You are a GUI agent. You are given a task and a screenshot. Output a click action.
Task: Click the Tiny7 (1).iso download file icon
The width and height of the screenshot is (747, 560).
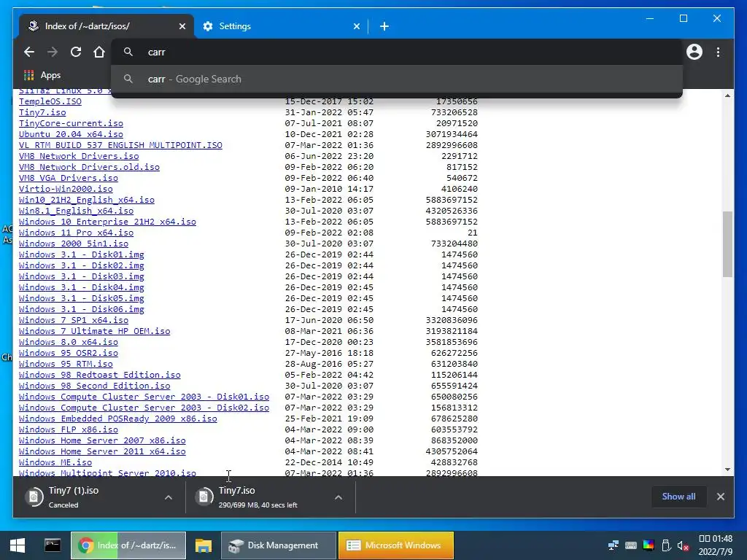(34, 497)
